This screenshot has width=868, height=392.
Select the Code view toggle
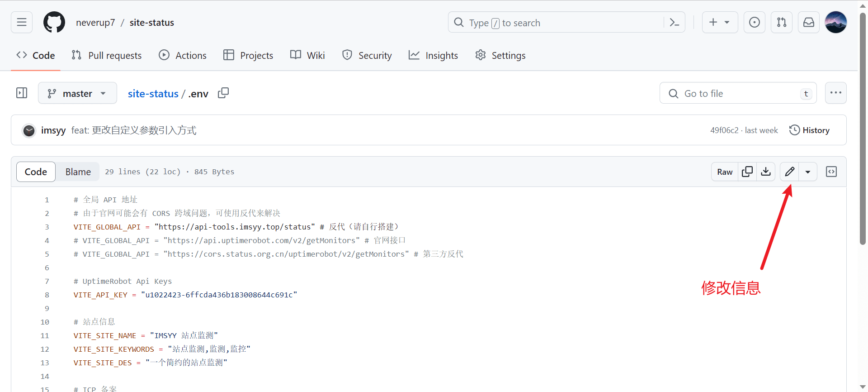pyautogui.click(x=36, y=172)
